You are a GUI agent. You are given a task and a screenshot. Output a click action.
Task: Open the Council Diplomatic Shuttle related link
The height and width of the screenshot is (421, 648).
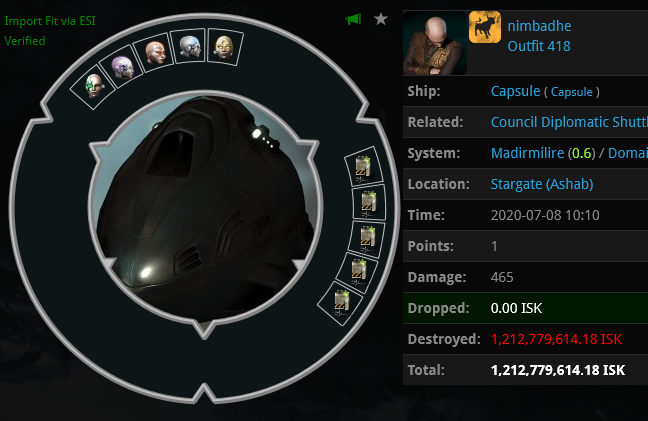pos(569,122)
